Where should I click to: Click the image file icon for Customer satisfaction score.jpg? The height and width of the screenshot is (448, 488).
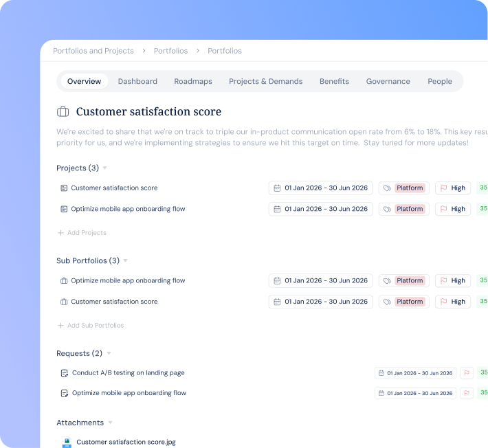pyautogui.click(x=67, y=442)
